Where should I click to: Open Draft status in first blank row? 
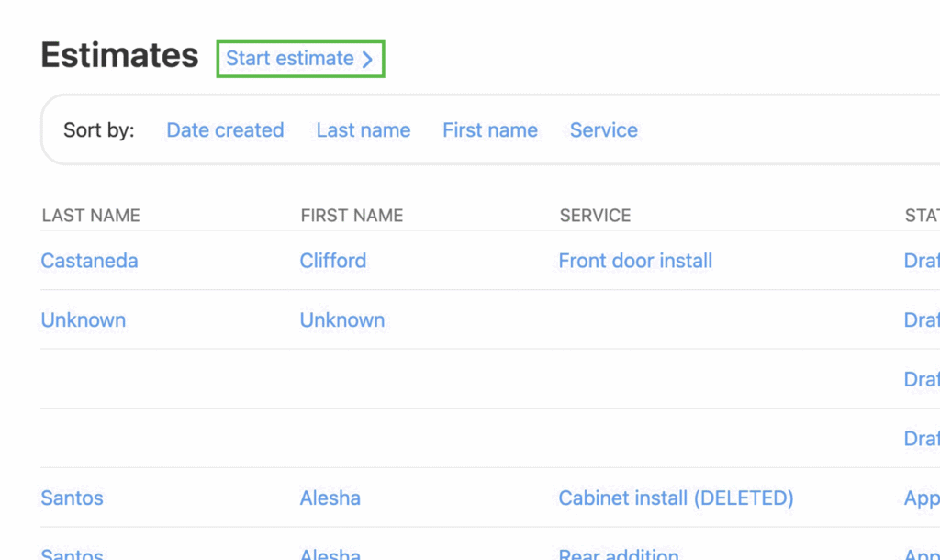(x=921, y=379)
